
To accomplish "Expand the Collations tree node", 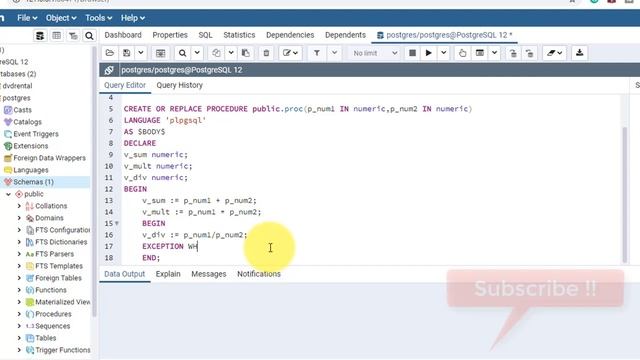I will click(x=19, y=206).
